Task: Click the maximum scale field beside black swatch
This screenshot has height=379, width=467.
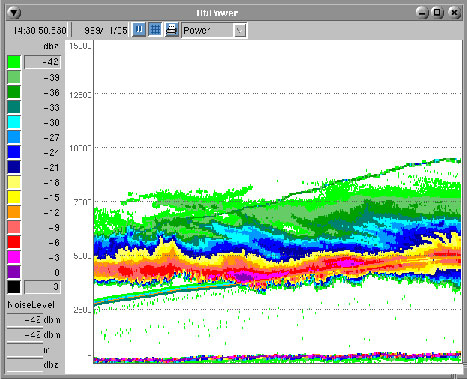Action: click(43, 287)
